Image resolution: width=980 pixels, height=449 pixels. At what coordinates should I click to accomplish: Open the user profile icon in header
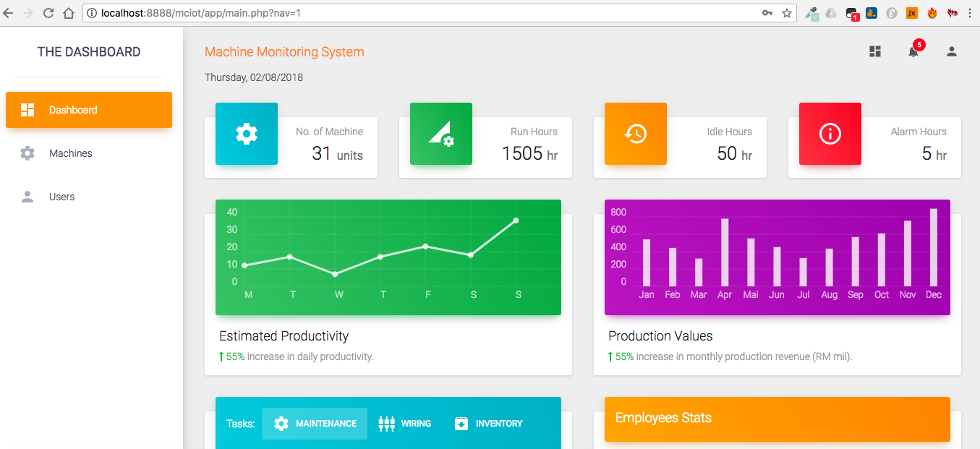pos(952,51)
